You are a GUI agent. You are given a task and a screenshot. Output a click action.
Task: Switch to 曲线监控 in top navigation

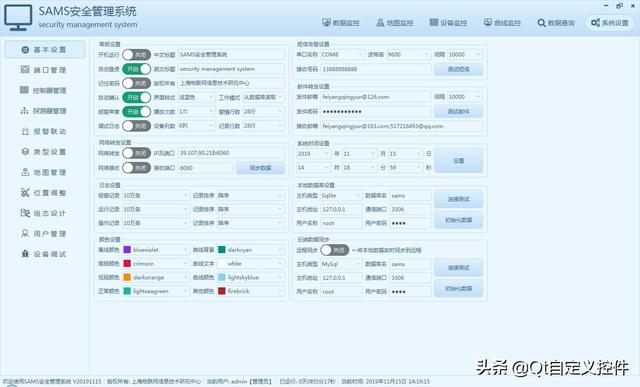click(502, 23)
